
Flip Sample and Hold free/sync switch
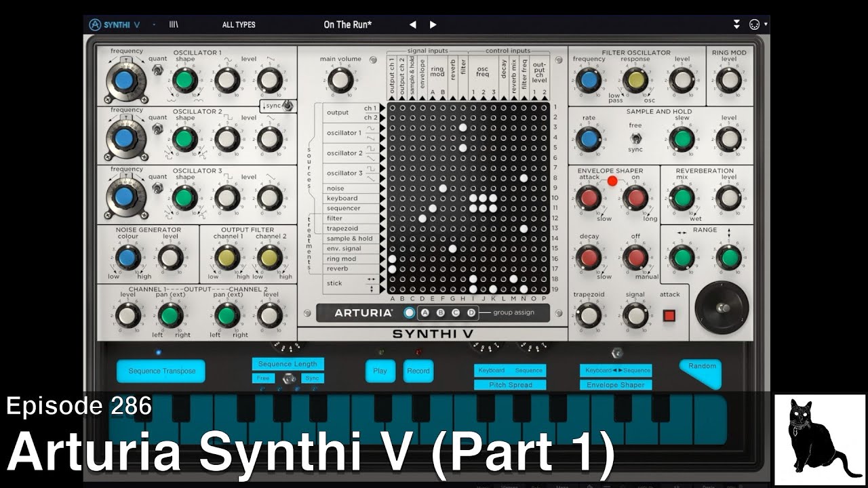[635, 138]
